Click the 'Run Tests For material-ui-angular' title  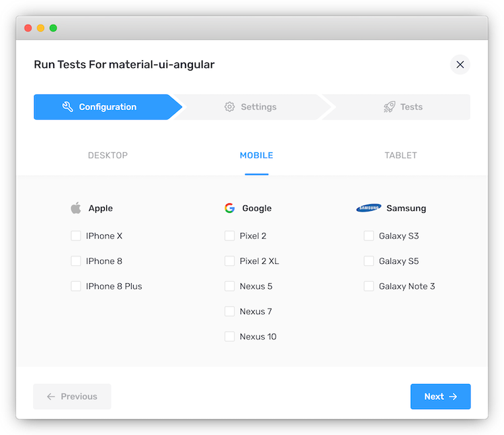click(x=124, y=64)
